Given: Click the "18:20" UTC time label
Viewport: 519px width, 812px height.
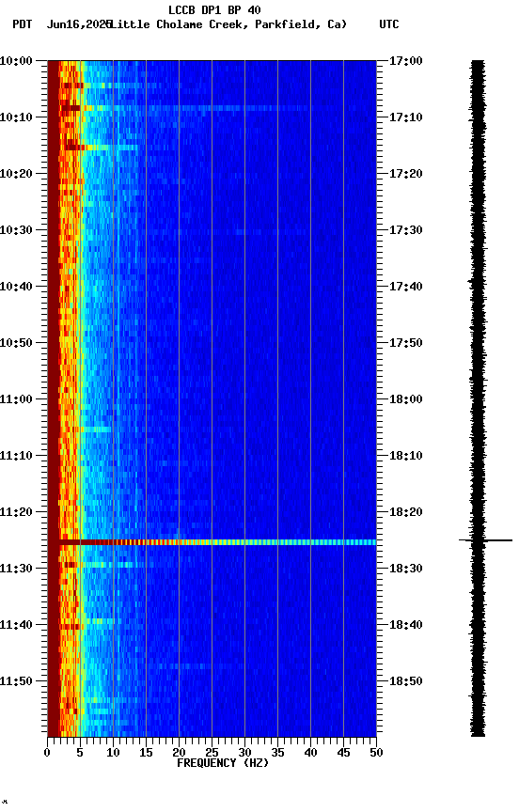Looking at the screenshot, I should point(405,512).
